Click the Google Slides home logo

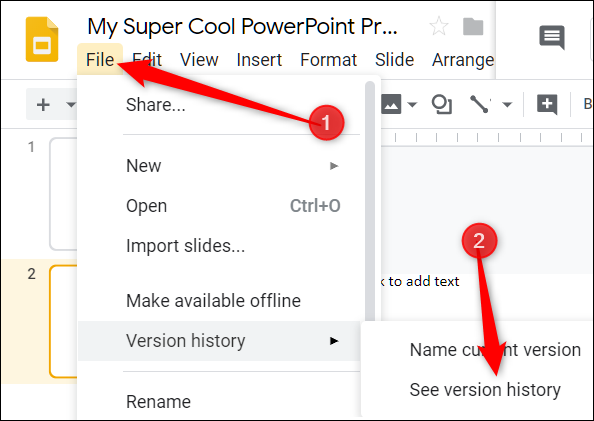click(42, 39)
